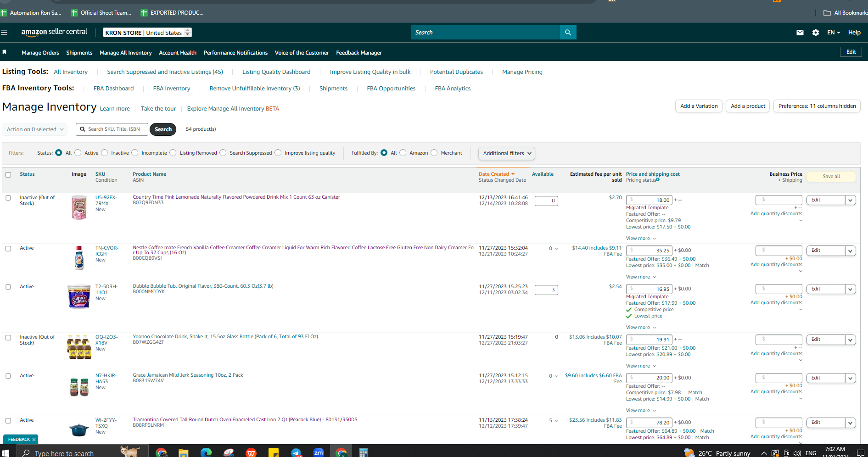Open the Coffee mate creamer product image
868x457 pixels.
[x=79, y=258]
